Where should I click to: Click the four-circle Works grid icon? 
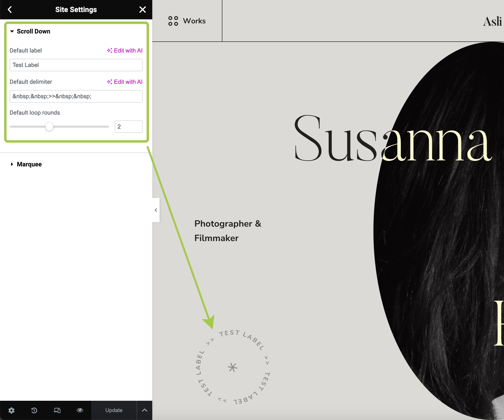(x=173, y=21)
